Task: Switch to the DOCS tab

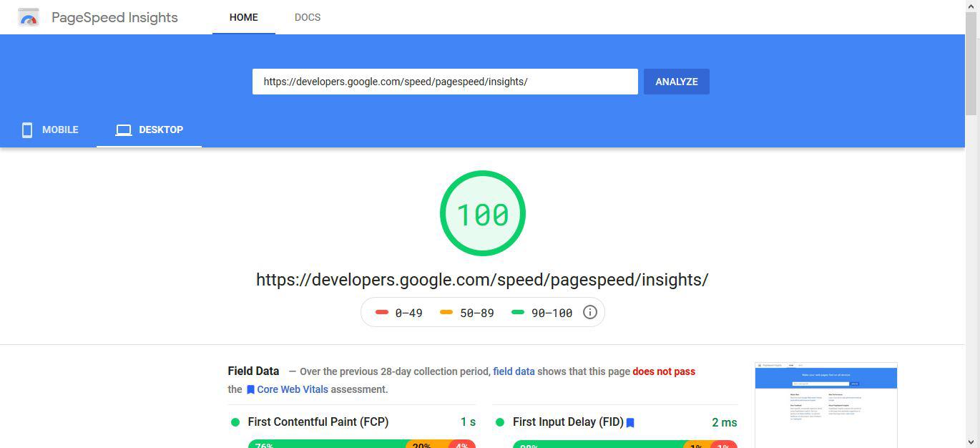Action: coord(308,17)
